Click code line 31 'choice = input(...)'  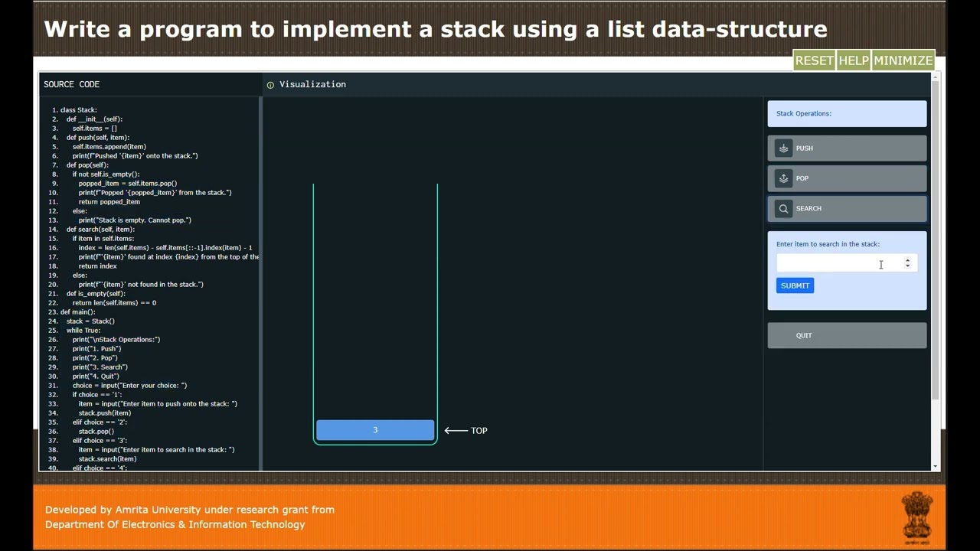coord(129,386)
